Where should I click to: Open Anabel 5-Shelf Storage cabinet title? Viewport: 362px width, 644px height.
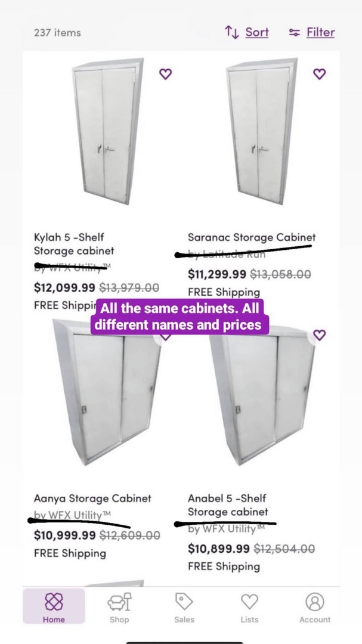click(x=227, y=505)
